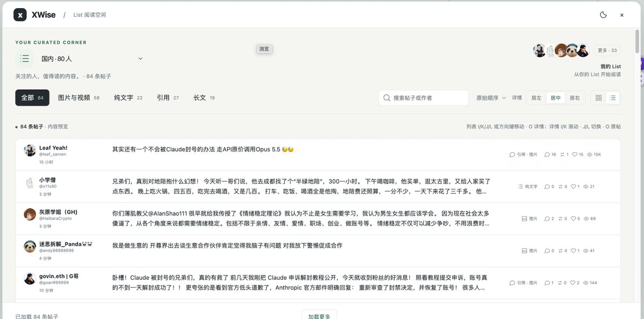Image resolution: width=644 pixels, height=319 pixels.
Task: Switch to 图片与视频 tab
Action: [79, 97]
